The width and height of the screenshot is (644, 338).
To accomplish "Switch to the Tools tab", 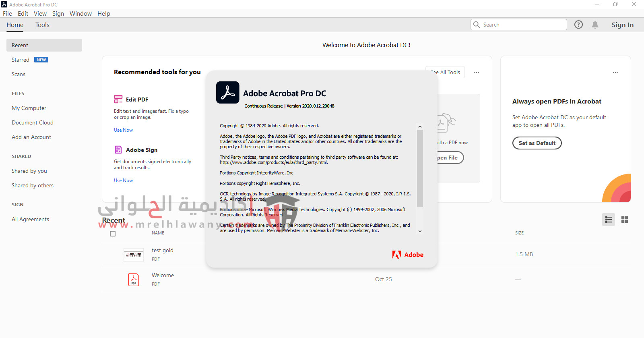I will (42, 25).
